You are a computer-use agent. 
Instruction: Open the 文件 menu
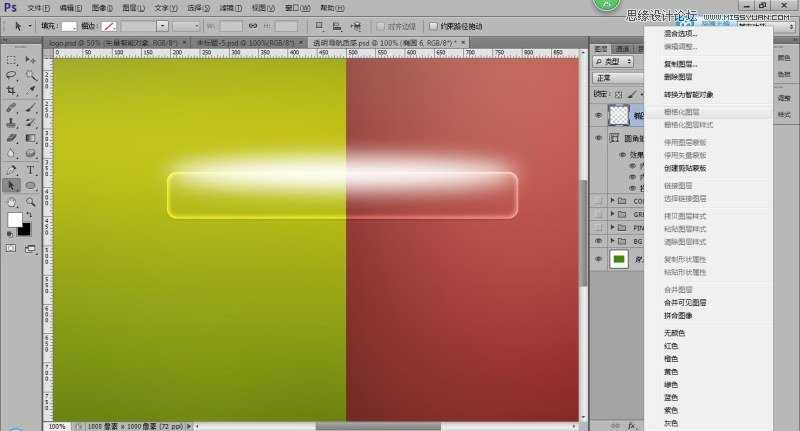click(35, 7)
